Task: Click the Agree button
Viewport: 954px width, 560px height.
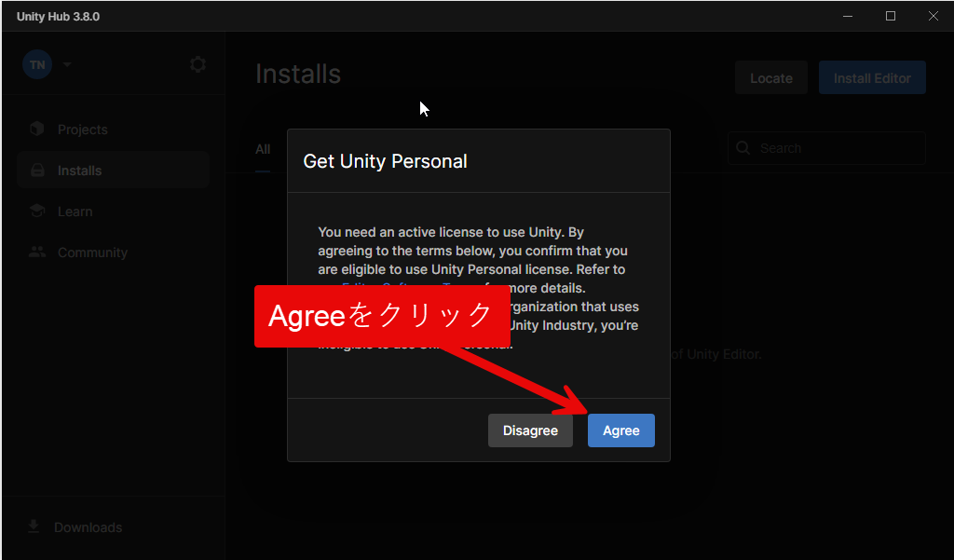Action: (620, 430)
